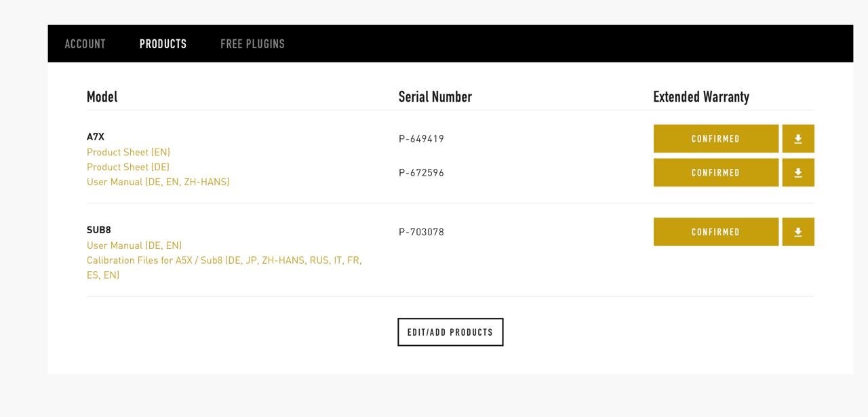Click the SUB8 model name
Screen dimensions: 868x417
pyautogui.click(x=98, y=230)
